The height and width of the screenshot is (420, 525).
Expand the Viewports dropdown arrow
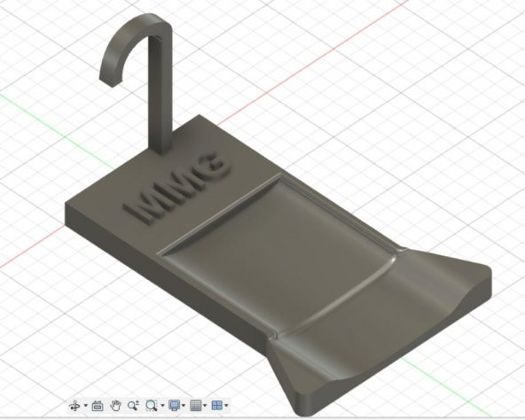click(227, 406)
